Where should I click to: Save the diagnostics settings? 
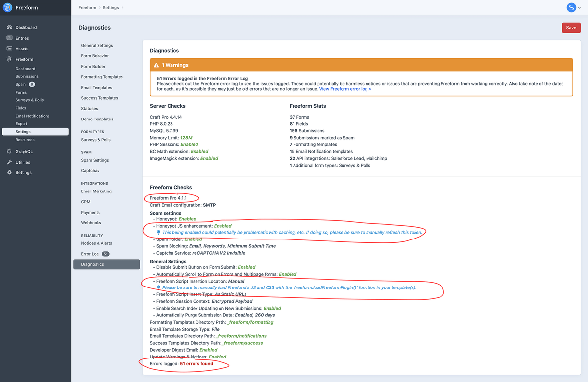[x=571, y=28]
